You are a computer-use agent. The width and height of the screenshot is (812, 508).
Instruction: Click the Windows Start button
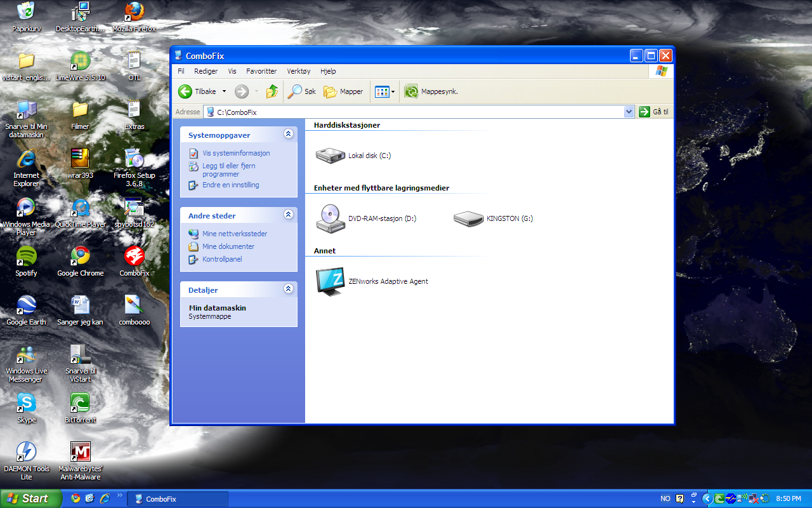click(x=28, y=498)
